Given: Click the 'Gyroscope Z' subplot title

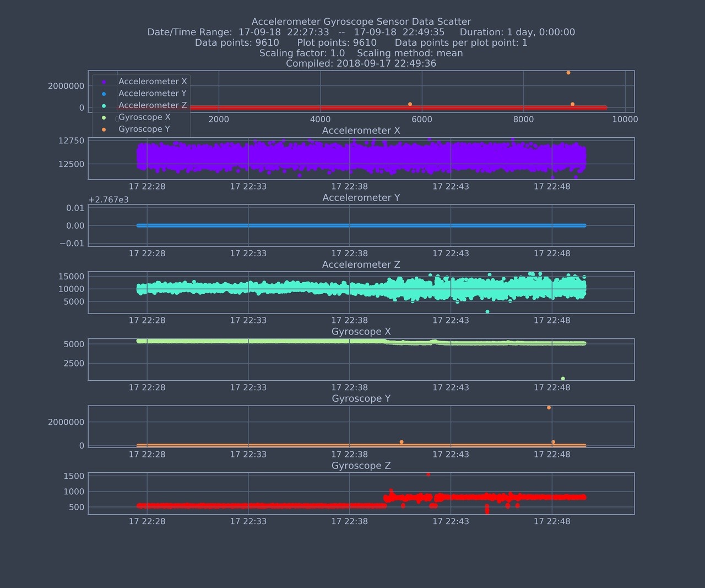Looking at the screenshot, I should coord(361,466).
